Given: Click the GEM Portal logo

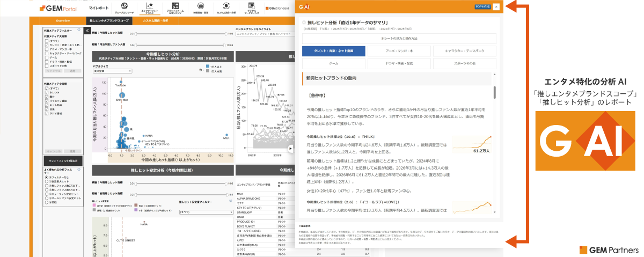Looking at the screenshot, I should coord(58,9).
